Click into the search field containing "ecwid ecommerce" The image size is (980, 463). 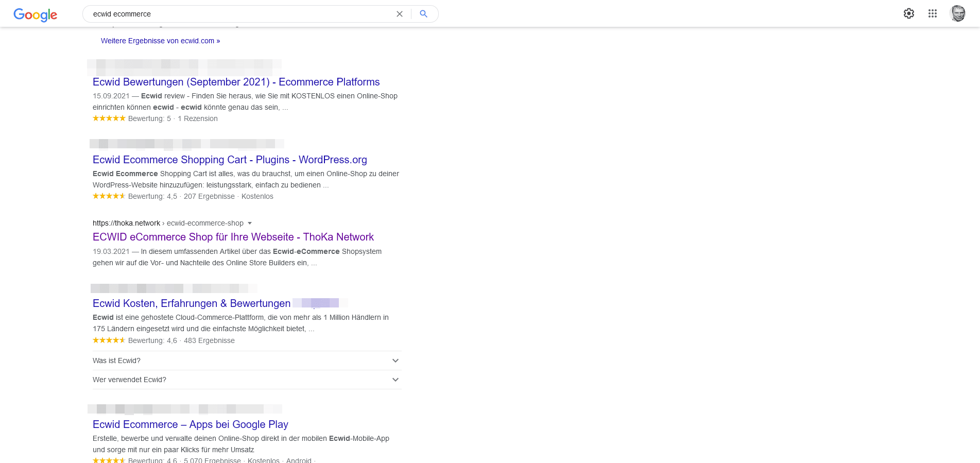(239, 14)
